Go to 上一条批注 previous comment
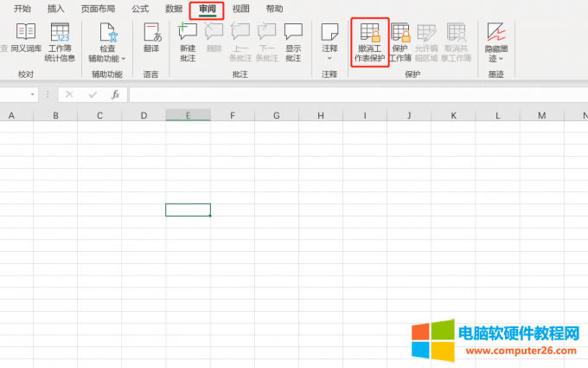Viewport: 588px width, 368px height. [240, 42]
